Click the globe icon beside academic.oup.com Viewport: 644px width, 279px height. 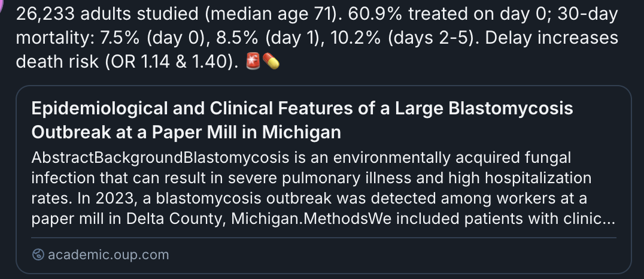point(38,255)
